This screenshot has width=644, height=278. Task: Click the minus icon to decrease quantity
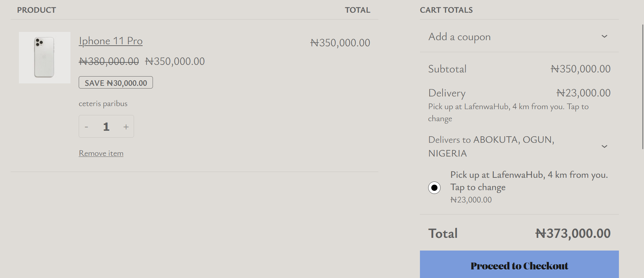click(87, 126)
